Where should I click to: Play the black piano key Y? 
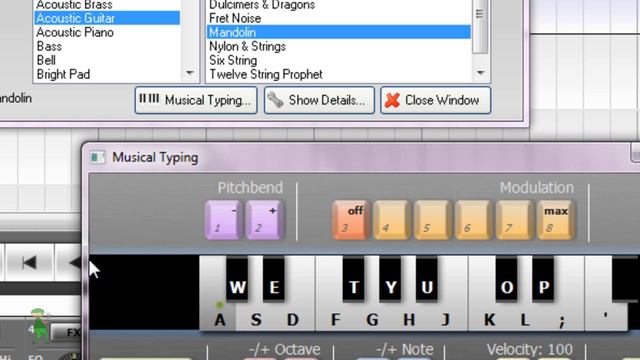(390, 279)
